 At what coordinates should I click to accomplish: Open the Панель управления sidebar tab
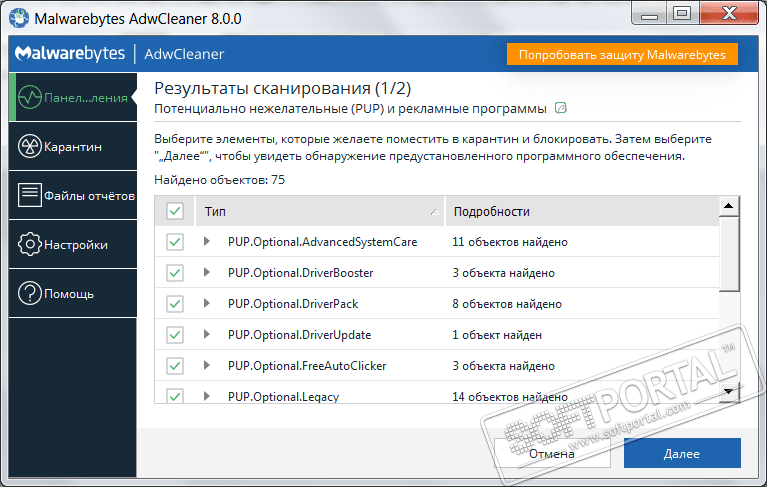click(x=73, y=97)
